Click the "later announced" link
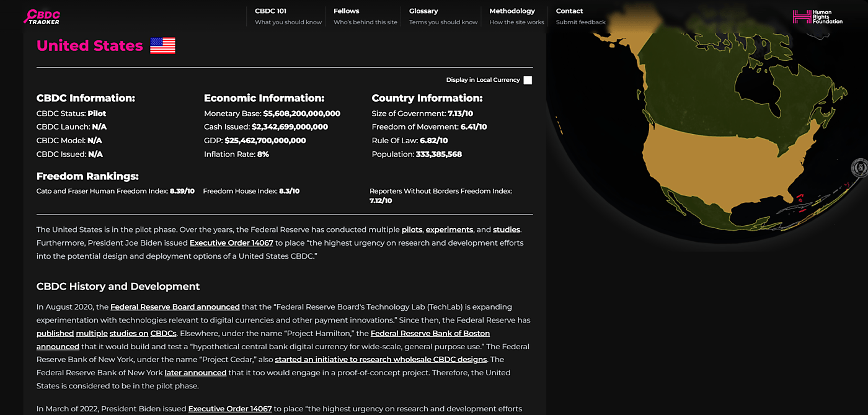 tap(195, 373)
